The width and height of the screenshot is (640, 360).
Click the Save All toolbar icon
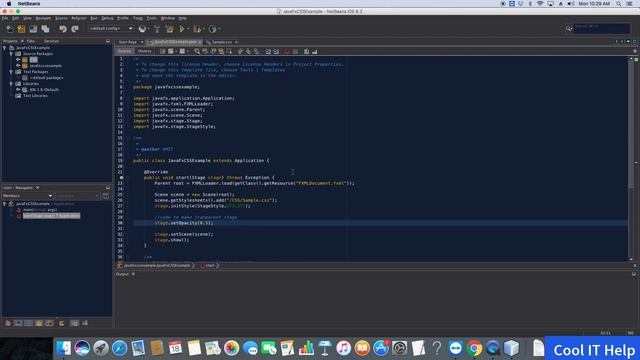click(x=45, y=29)
